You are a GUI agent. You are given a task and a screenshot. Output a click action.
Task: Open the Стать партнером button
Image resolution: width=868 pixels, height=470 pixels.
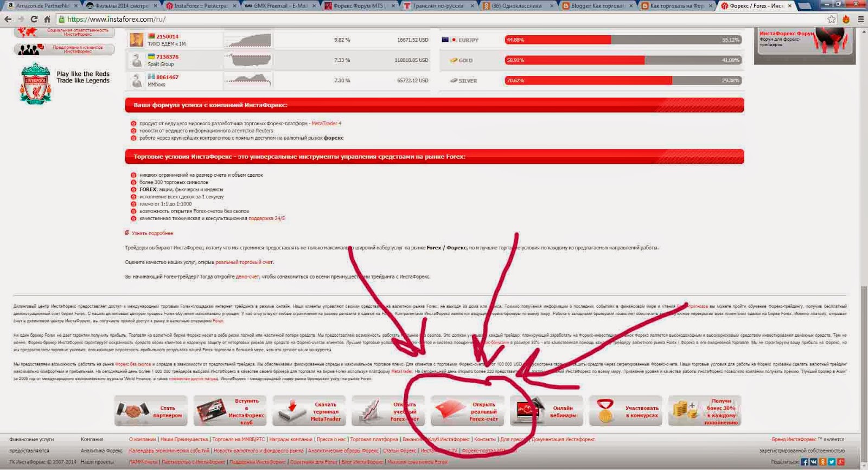(151, 411)
